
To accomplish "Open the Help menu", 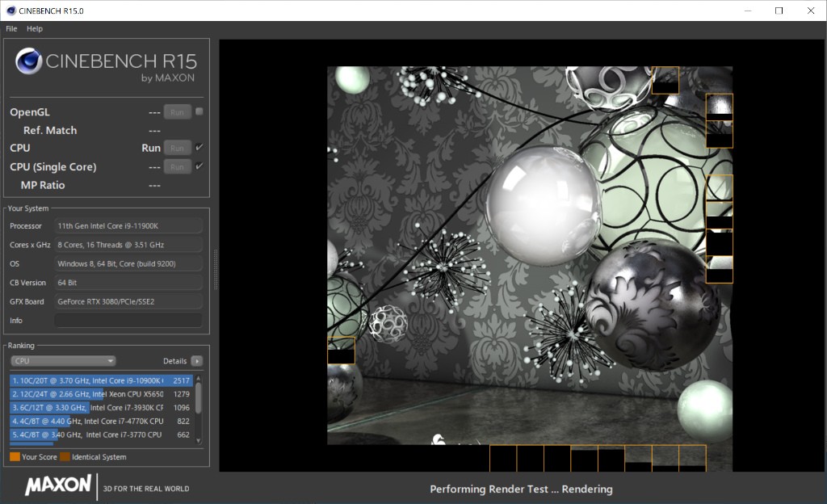I will [x=34, y=28].
